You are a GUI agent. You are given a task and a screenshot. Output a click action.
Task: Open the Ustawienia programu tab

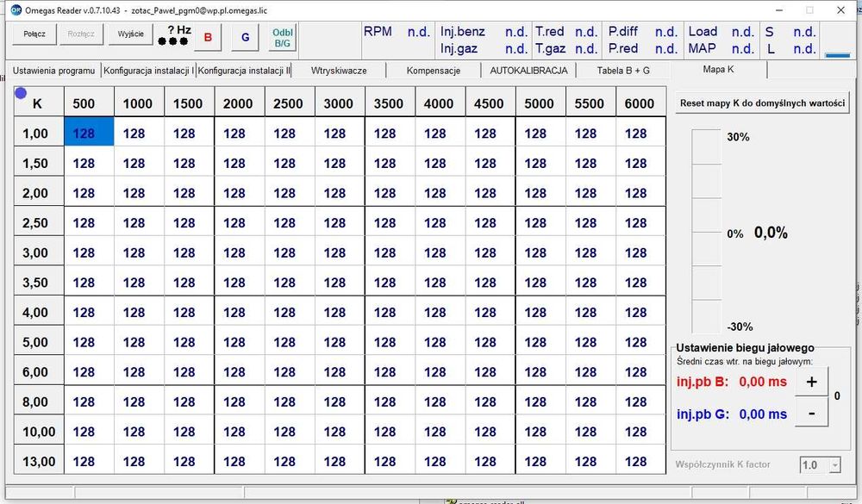pos(53,71)
